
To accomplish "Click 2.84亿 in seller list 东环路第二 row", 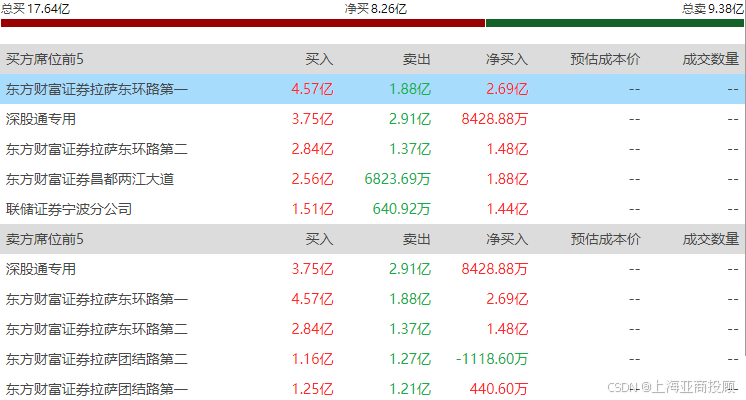I will tap(312, 329).
